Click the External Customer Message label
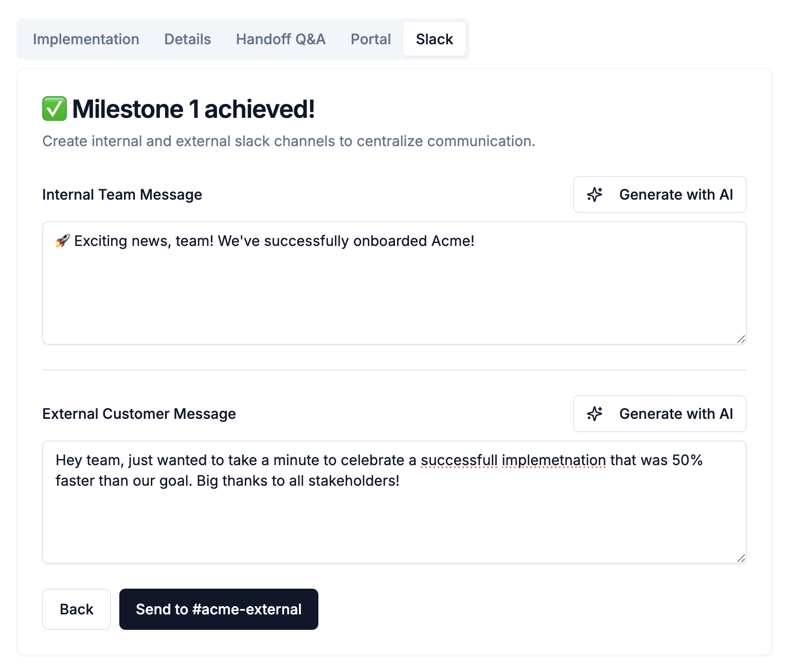Screen dimensions: 790x672 coord(139,414)
